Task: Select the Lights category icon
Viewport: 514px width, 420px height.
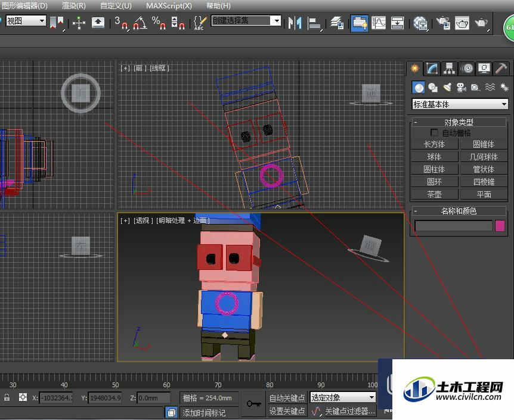Action: coord(447,87)
